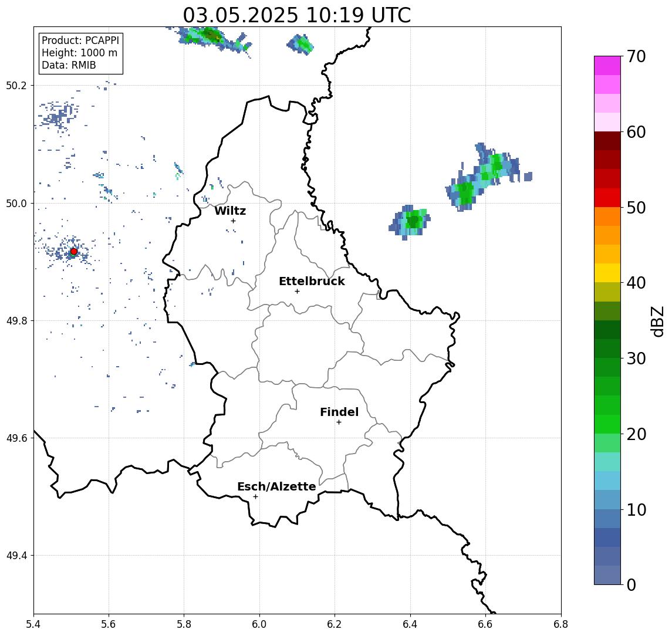Image resolution: width=672 pixels, height=636 pixels.
Task: Click the colorbar tick label 60
Action: 636,133
